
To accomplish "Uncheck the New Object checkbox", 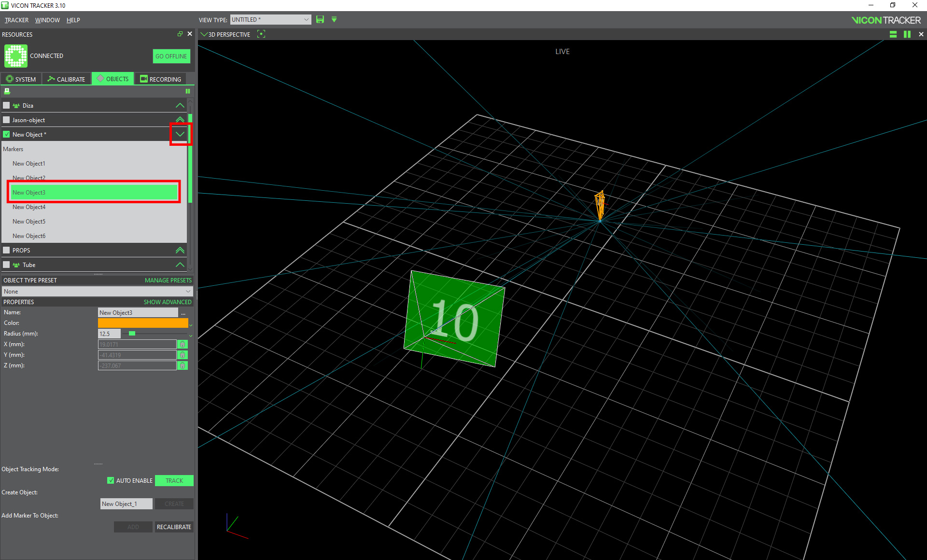I will click(6, 134).
